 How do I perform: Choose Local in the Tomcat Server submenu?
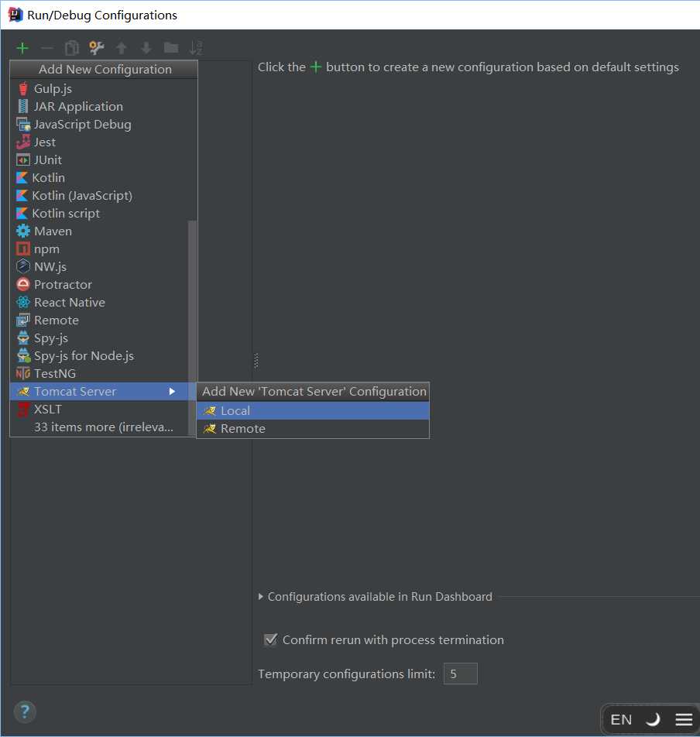pyautogui.click(x=313, y=411)
